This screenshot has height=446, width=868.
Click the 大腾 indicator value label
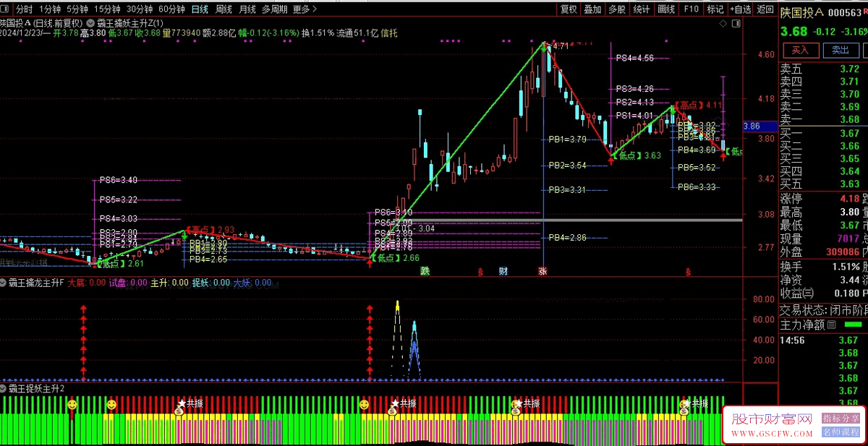87,283
